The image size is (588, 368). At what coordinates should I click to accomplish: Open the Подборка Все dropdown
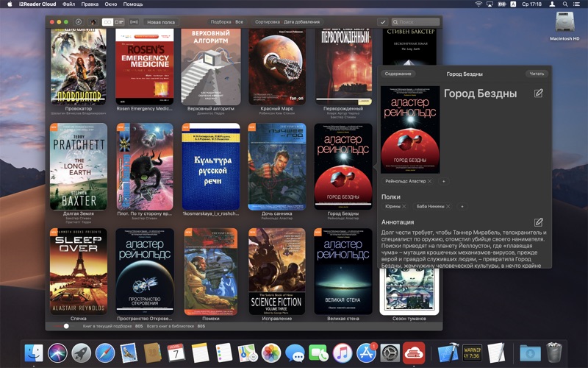coord(226,22)
